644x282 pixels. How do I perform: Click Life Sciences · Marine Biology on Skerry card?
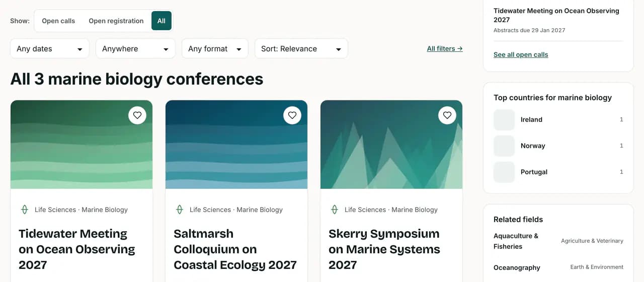click(x=391, y=209)
